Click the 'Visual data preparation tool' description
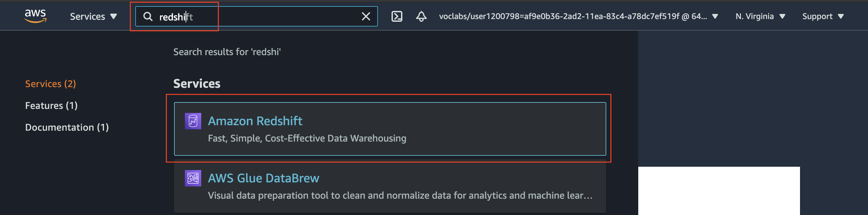 400,196
